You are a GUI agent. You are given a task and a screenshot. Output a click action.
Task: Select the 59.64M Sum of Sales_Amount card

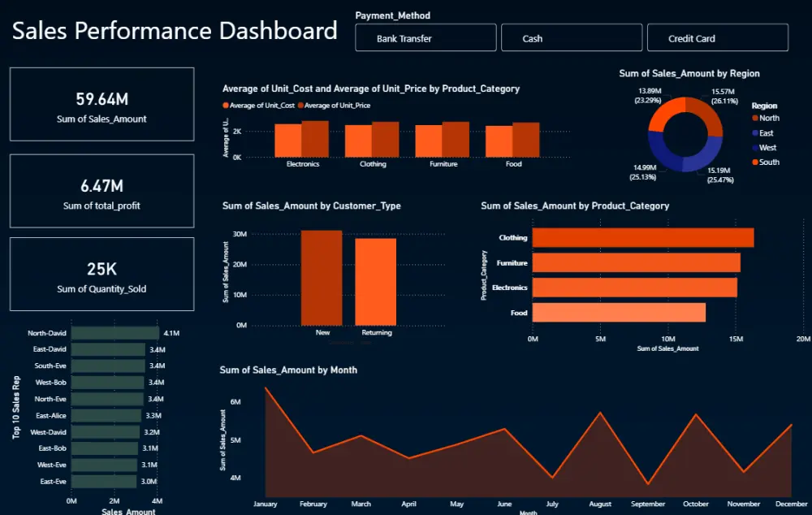[101, 103]
